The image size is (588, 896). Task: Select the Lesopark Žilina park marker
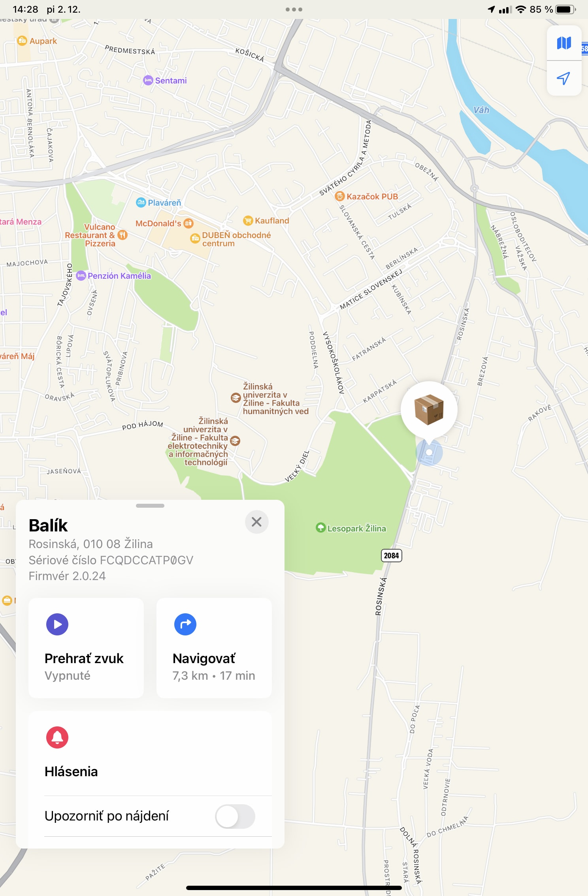(320, 528)
